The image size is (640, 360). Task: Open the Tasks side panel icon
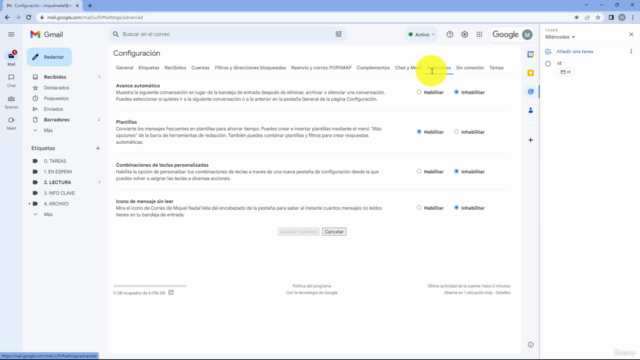coord(530,92)
